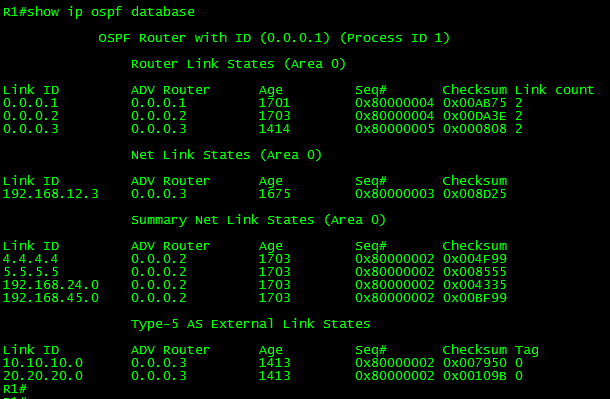
Task: Click the Age value 1414
Action: tap(274, 129)
